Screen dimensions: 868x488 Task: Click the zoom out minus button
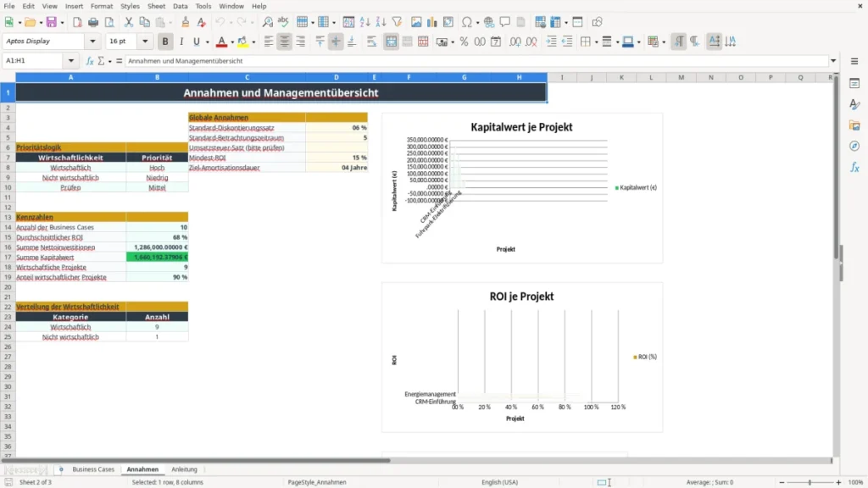click(x=782, y=482)
